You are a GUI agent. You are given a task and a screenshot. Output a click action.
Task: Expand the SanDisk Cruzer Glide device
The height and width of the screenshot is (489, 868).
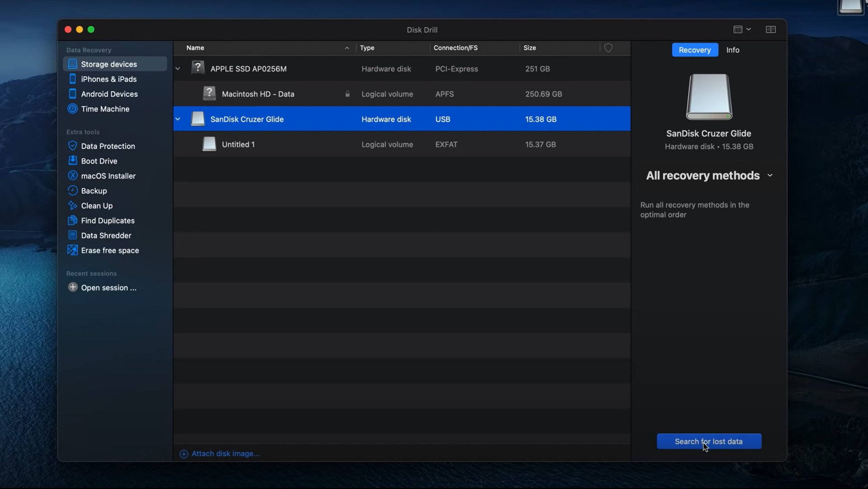[x=178, y=119]
